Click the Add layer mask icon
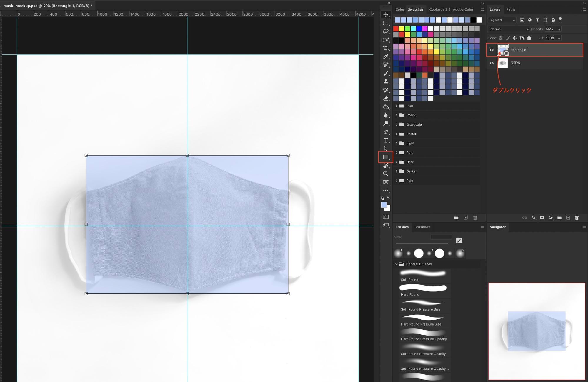Screen dimensions: 588x382 (542, 218)
